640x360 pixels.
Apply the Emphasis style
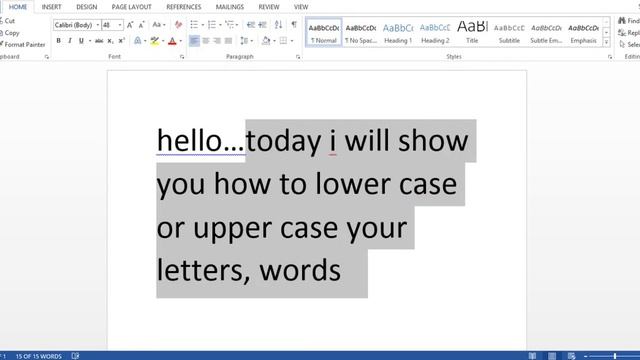click(x=583, y=33)
